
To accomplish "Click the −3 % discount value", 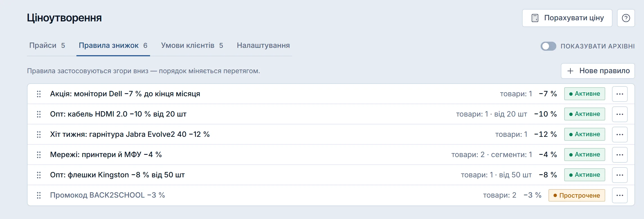I will (x=532, y=195).
